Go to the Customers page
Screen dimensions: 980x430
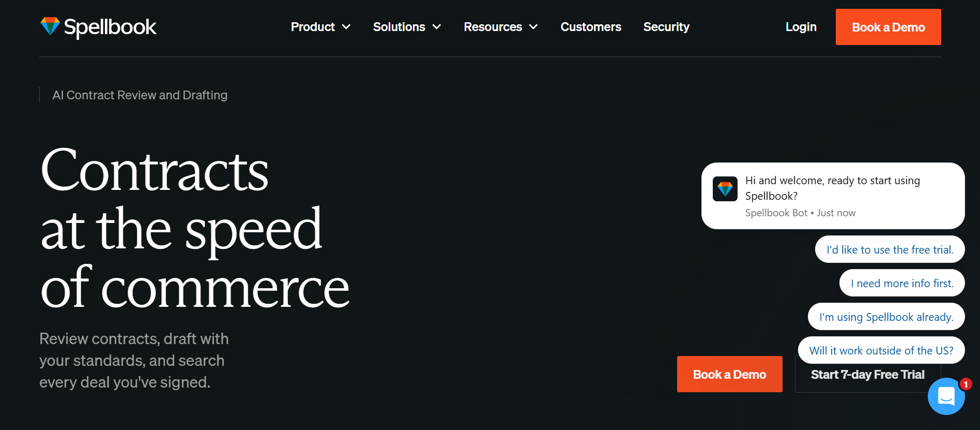click(x=591, y=27)
